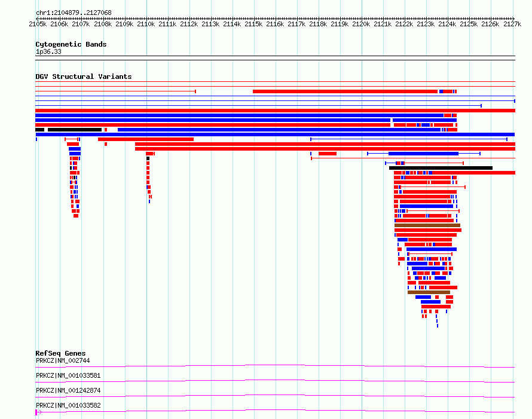This screenshot has height=419, width=532.
Task: Open the PRKCZ|NM_002744 gene label
Action: click(x=63, y=360)
